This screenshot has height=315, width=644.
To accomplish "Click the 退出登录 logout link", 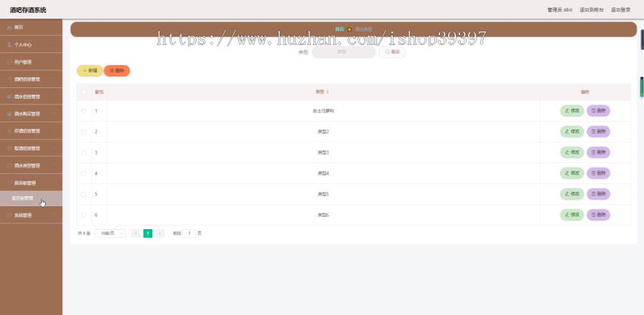I will click(x=620, y=10).
